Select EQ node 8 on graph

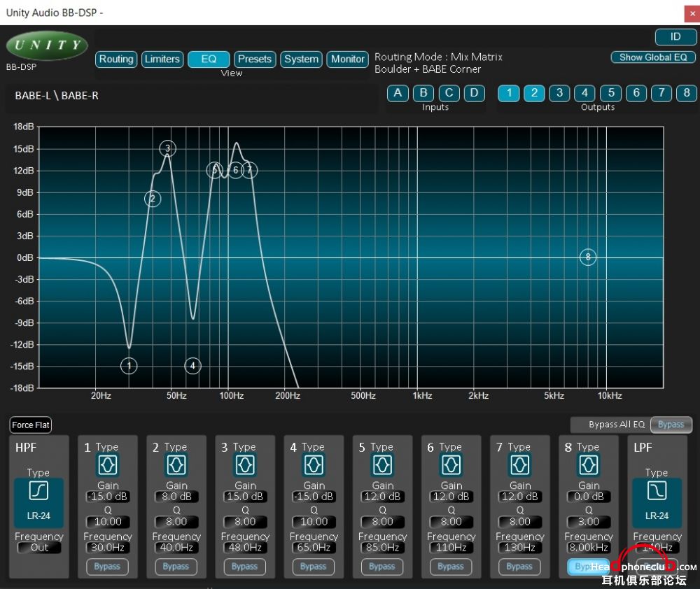(x=588, y=257)
